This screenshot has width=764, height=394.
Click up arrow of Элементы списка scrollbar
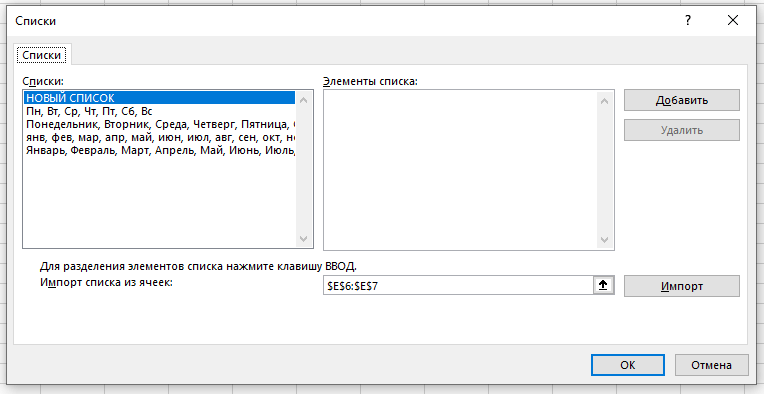tap(605, 101)
